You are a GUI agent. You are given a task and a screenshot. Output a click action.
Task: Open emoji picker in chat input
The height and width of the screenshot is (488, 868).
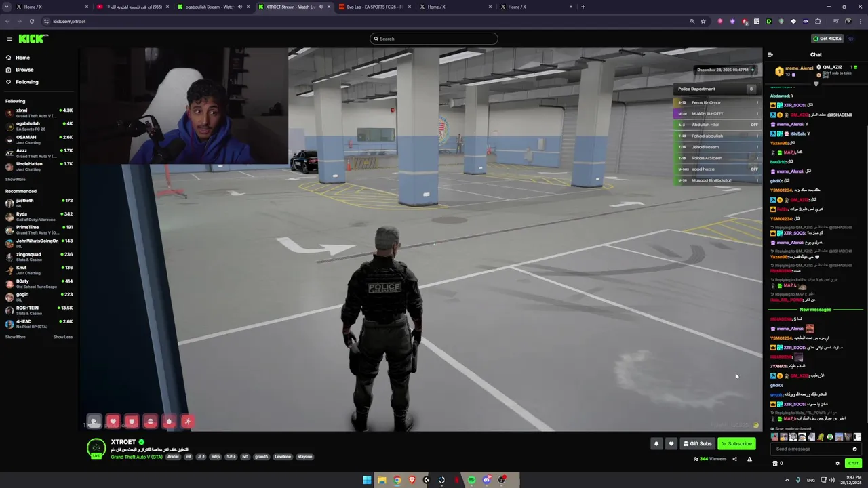(x=854, y=449)
